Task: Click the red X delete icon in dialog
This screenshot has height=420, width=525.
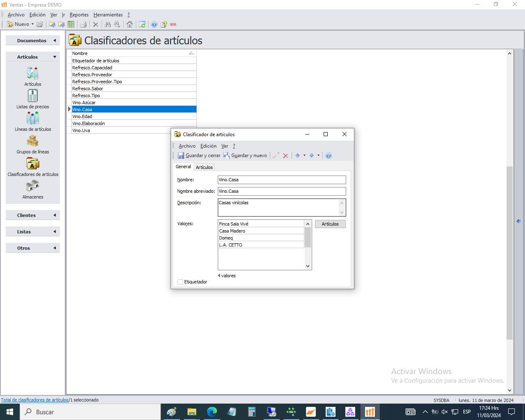Action: [285, 155]
